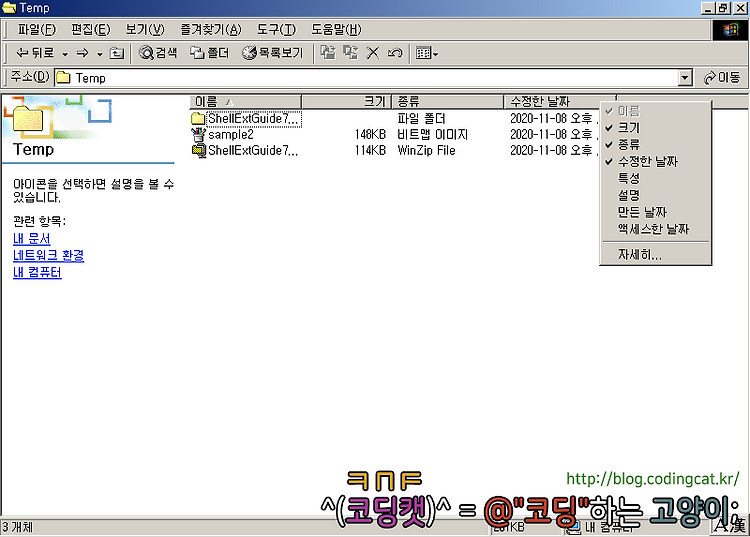Screen dimensions: 750x537
Task: Open the Views dropdown button
Action: click(x=427, y=53)
